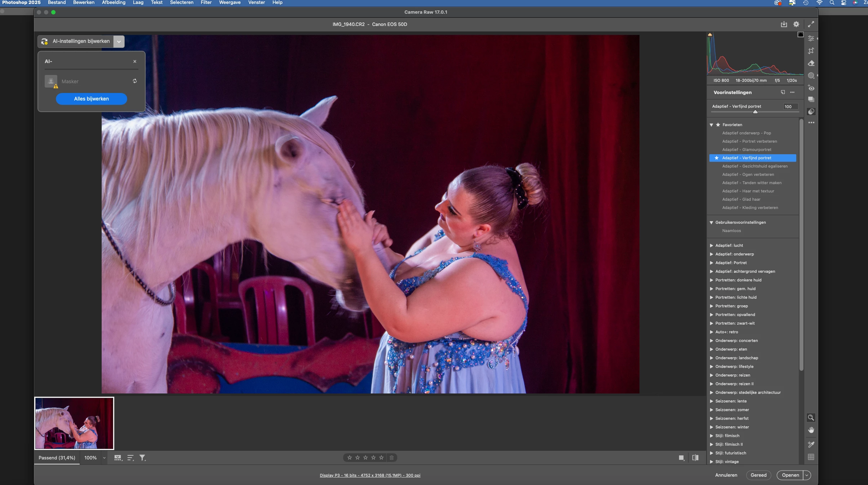Open the dropdown arrow beside Openen
868x485 pixels.
point(807,475)
